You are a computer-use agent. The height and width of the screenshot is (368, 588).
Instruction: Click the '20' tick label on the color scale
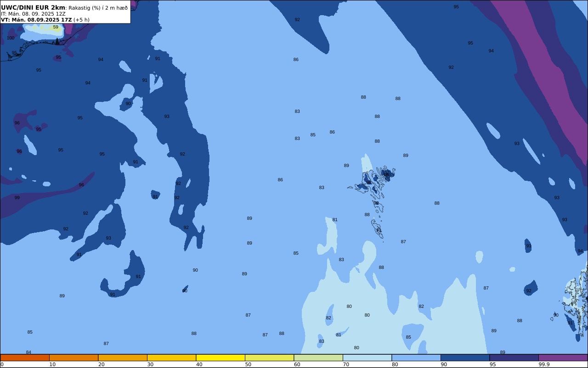click(102, 364)
